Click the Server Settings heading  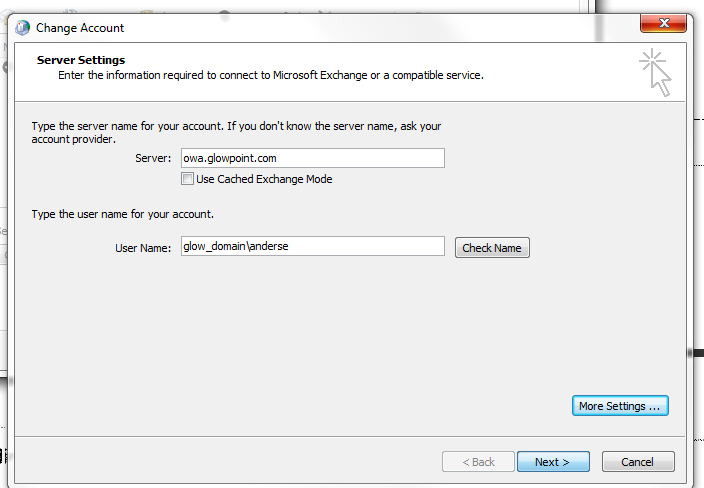tap(81, 61)
